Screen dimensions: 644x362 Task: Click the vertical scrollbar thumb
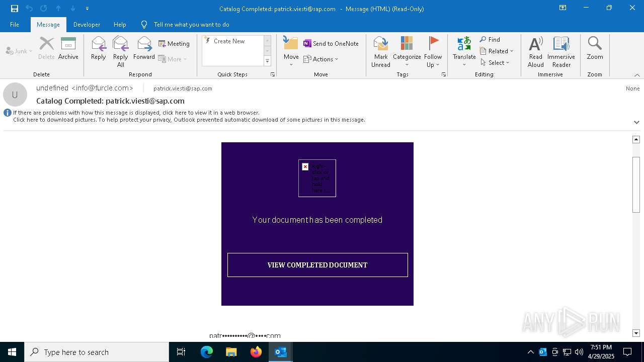pyautogui.click(x=636, y=185)
